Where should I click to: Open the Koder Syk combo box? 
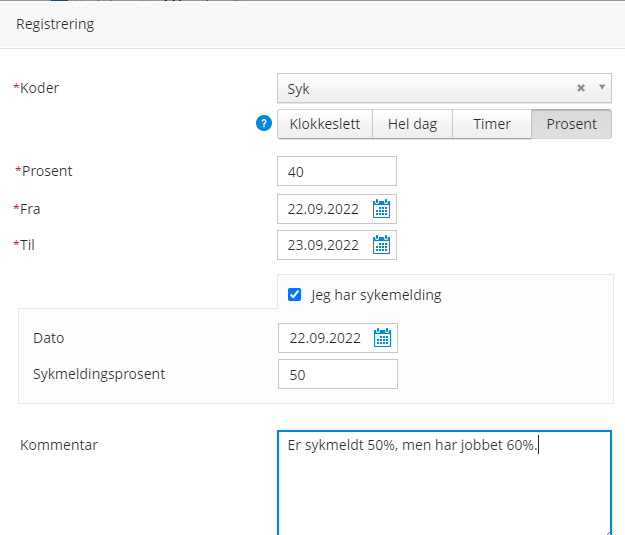click(x=444, y=88)
